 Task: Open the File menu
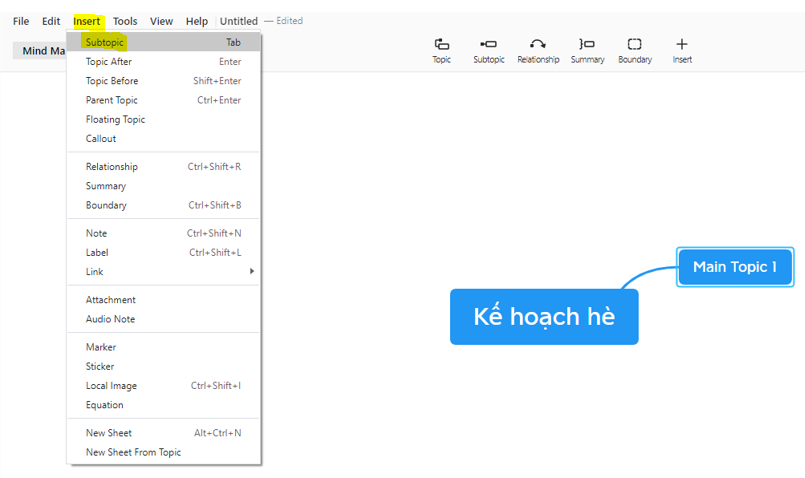pyautogui.click(x=21, y=21)
